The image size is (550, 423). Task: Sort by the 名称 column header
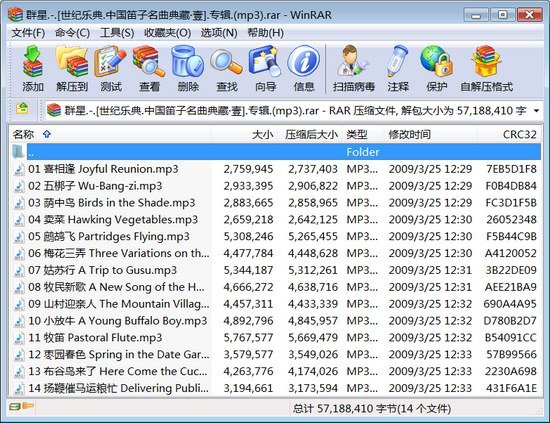tap(110, 134)
